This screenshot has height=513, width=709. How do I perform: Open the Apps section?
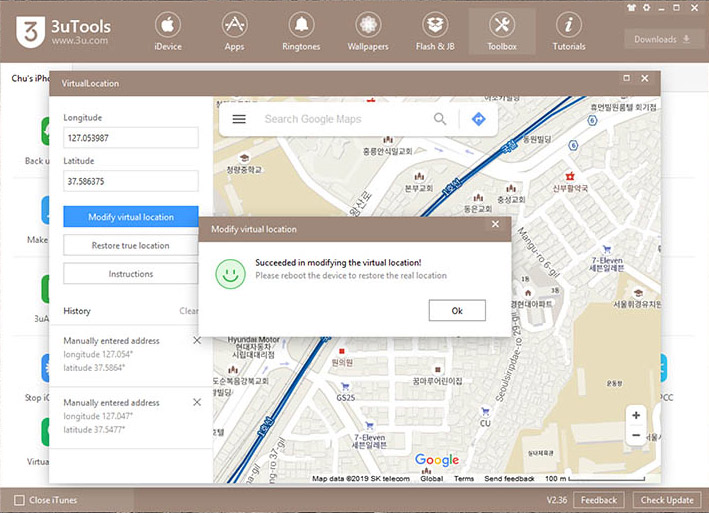pyautogui.click(x=234, y=32)
